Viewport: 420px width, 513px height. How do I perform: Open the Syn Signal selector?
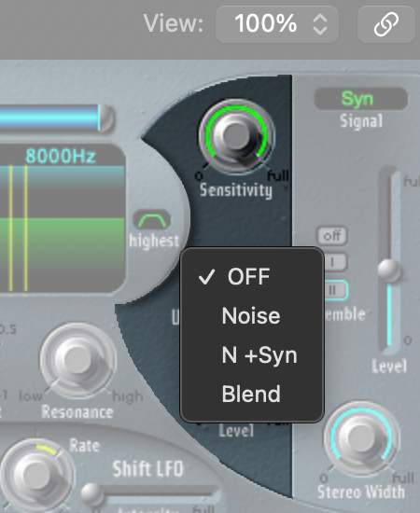361,99
